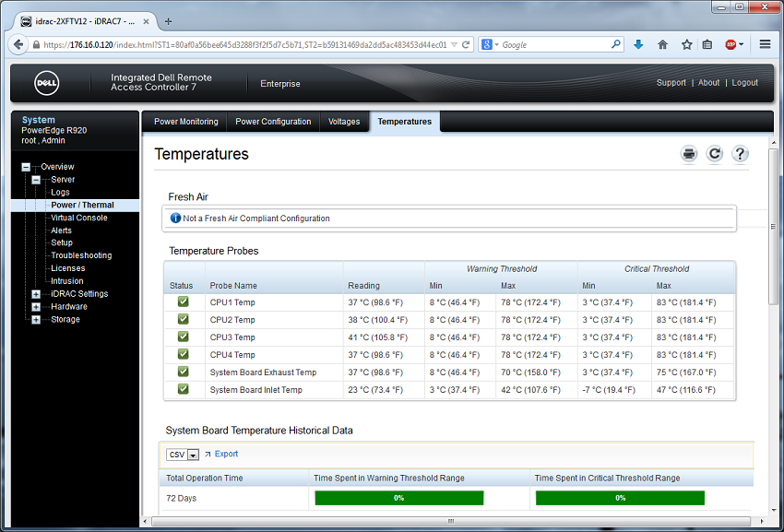Open the Adblock Plus dropdown arrow
This screenshot has width=784, height=532.
coord(741,44)
